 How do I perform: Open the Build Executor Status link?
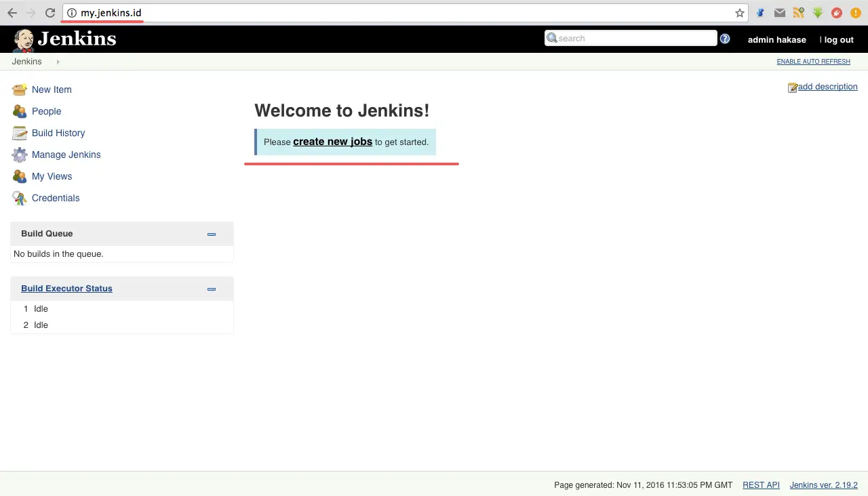[66, 289]
